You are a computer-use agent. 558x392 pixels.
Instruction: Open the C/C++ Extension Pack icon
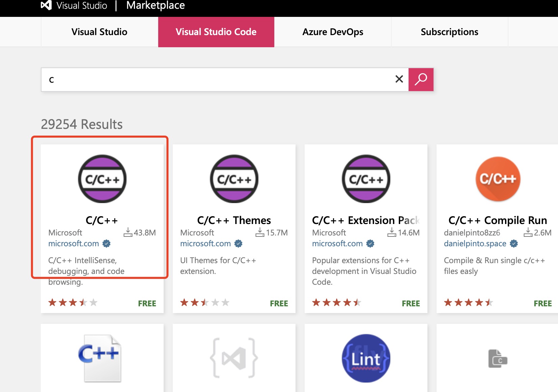click(x=366, y=179)
